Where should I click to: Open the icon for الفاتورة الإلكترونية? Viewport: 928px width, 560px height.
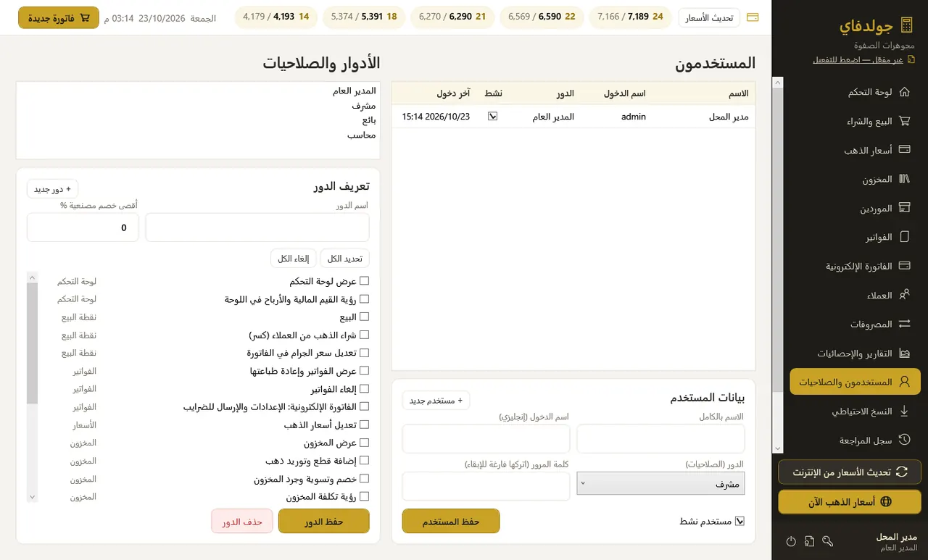point(904,266)
